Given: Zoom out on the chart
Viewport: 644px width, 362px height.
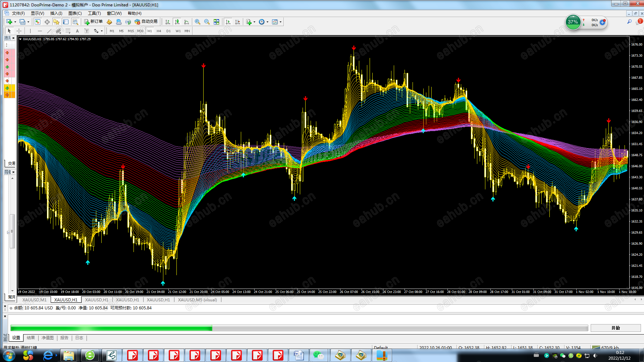Looking at the screenshot, I should 207,22.
